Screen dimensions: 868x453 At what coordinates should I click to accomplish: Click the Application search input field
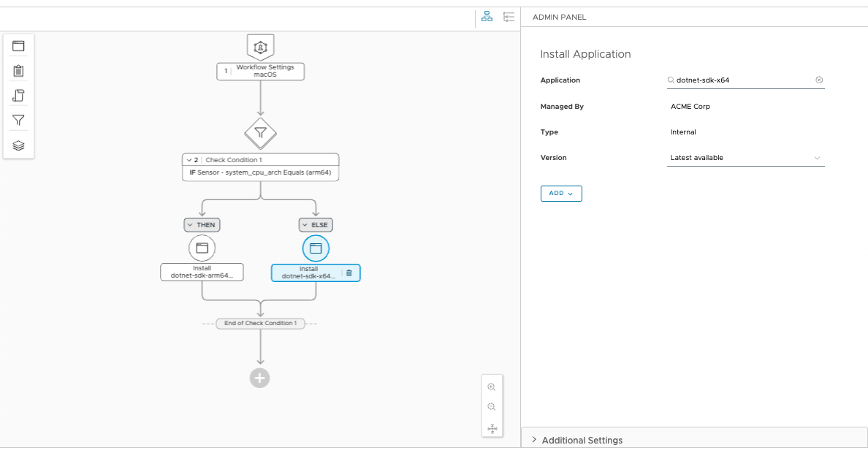pos(742,80)
